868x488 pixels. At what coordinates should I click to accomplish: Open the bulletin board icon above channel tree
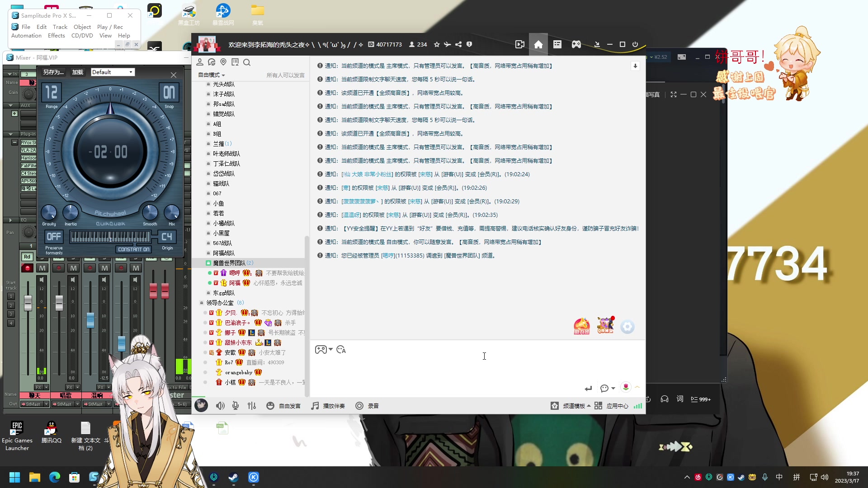235,62
